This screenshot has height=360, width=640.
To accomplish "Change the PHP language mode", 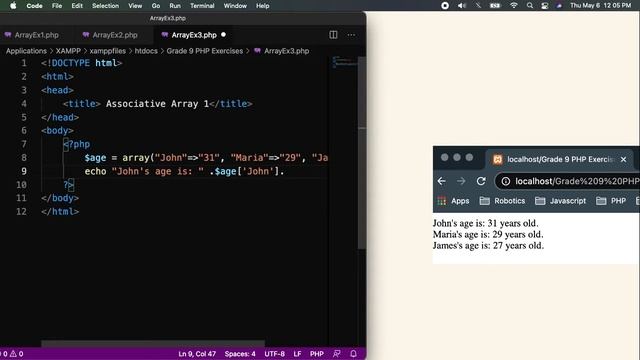I will click(x=317, y=354).
